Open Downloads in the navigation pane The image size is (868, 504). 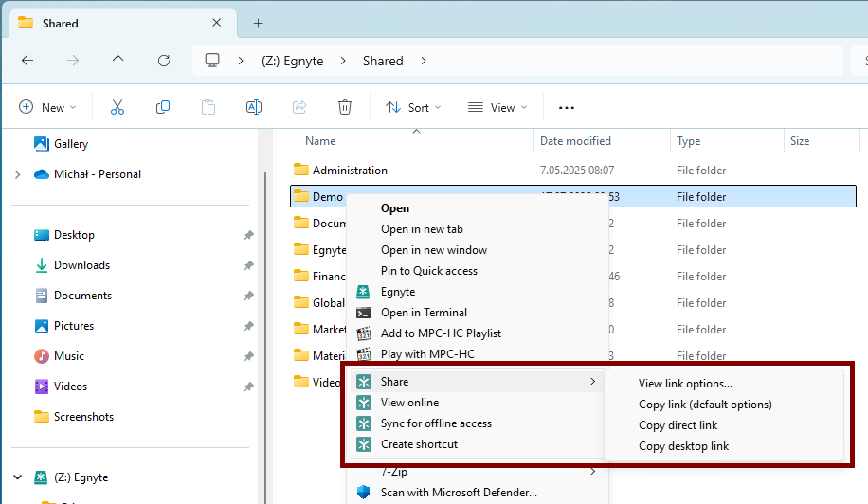click(81, 265)
